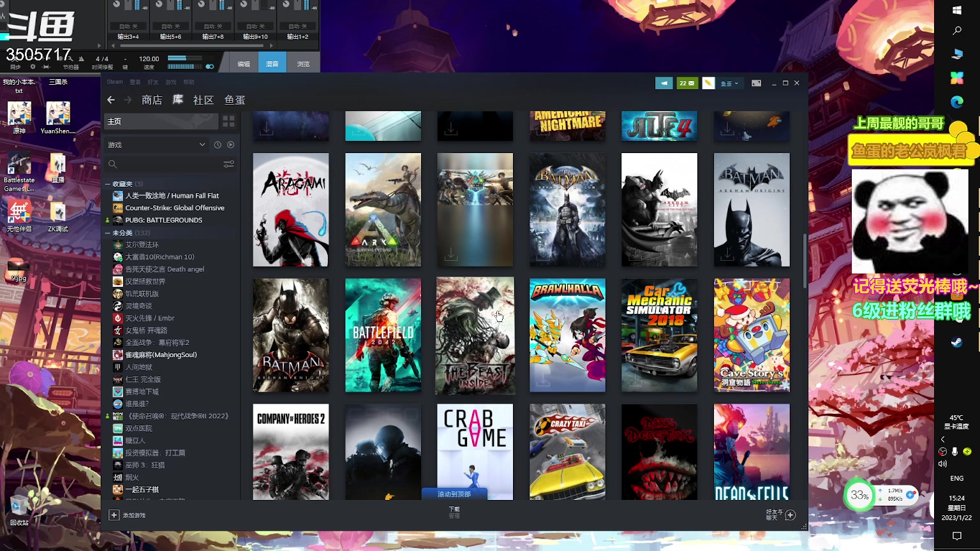Open friends and chat plus icon
Viewport: 980px width, 551px height.
[x=791, y=515]
